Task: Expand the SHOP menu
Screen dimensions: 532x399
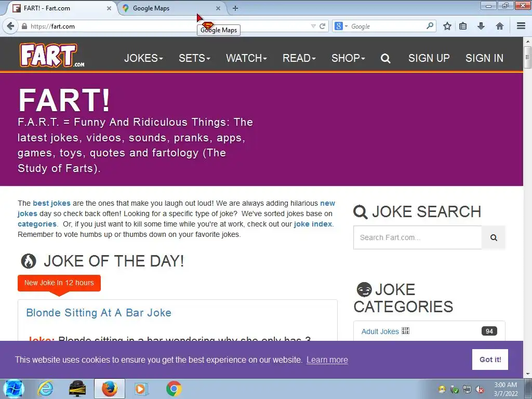Action: click(x=348, y=58)
